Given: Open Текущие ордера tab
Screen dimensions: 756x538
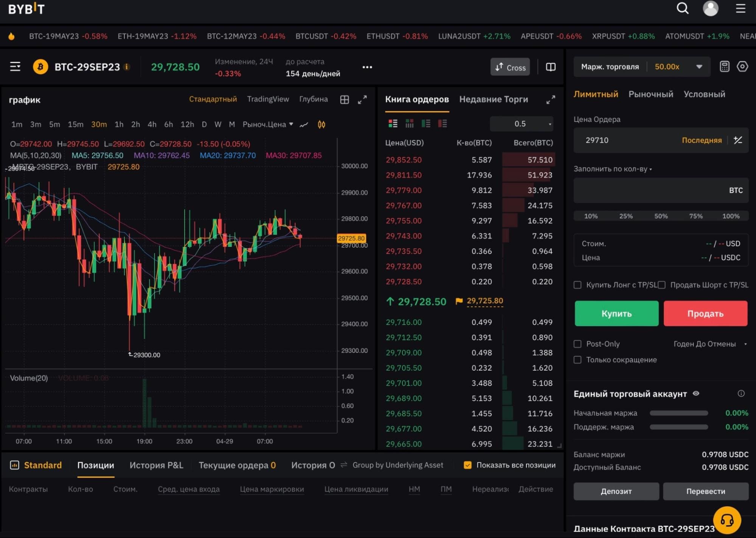Looking at the screenshot, I should 237,465.
